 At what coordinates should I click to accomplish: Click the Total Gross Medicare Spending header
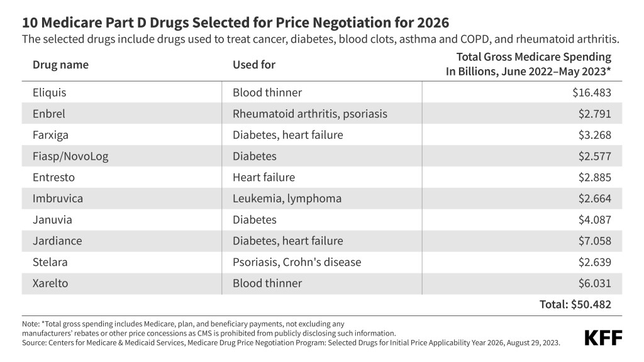(x=528, y=64)
